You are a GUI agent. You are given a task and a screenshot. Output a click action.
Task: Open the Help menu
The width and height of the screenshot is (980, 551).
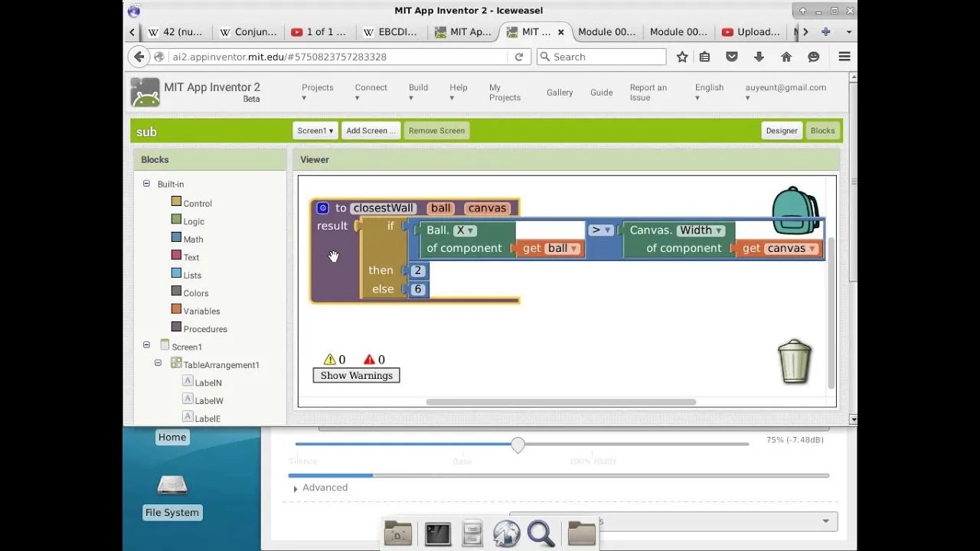point(458,92)
